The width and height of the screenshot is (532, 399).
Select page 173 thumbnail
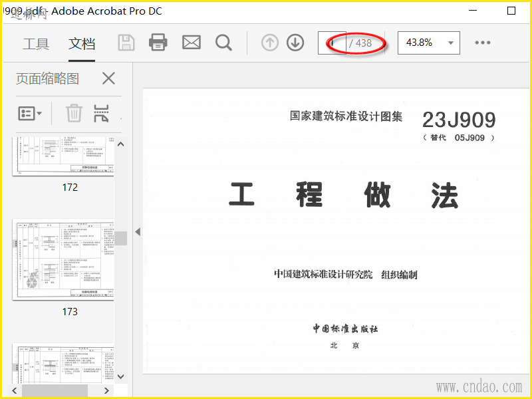click(63, 259)
